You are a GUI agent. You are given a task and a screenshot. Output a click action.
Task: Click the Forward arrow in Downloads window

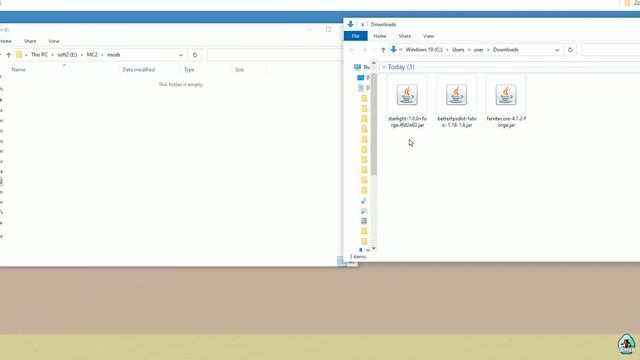pyautogui.click(x=364, y=50)
